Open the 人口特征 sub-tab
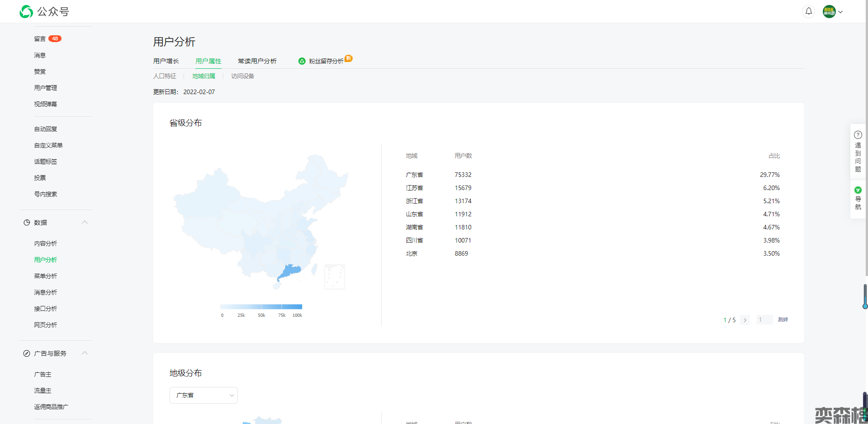Image resolution: width=868 pixels, height=424 pixels. point(165,76)
